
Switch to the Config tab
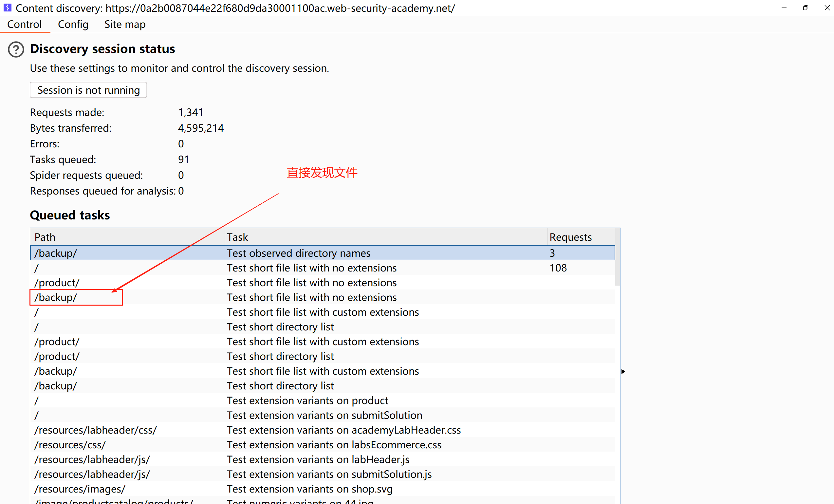click(73, 24)
